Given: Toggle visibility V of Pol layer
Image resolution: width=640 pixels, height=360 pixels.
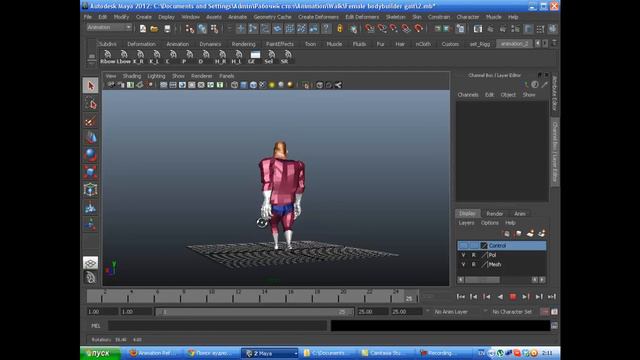Looking at the screenshot, I should click(463, 255).
